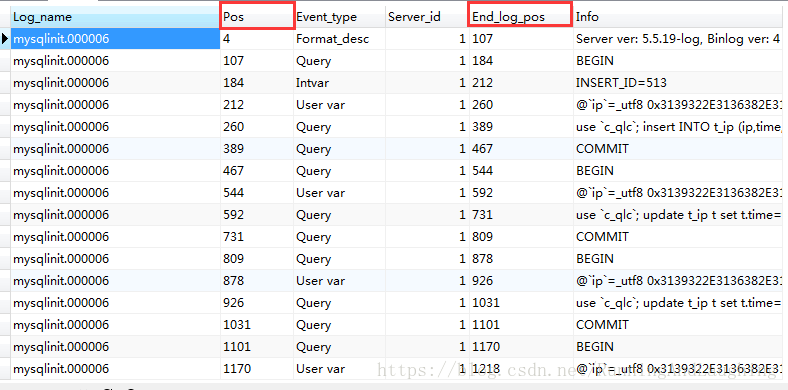
Task: Select Pos cell with value 107
Action: [257, 61]
